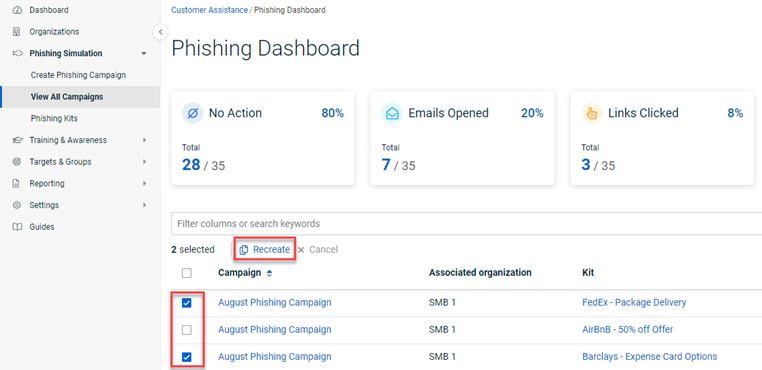Sort by the Campaign column sort arrows
762x370 pixels.
point(269,273)
